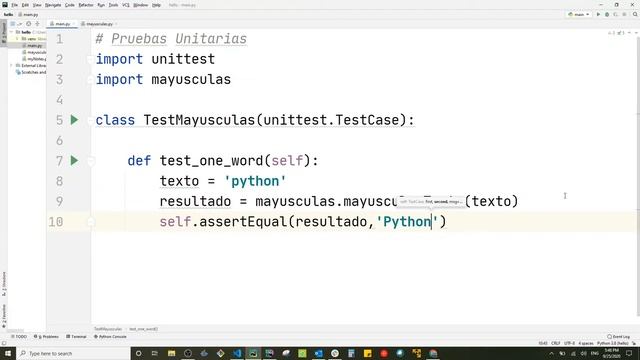Click the word unittest on line 2
This screenshot has width=640, height=360.
(x=183, y=59)
